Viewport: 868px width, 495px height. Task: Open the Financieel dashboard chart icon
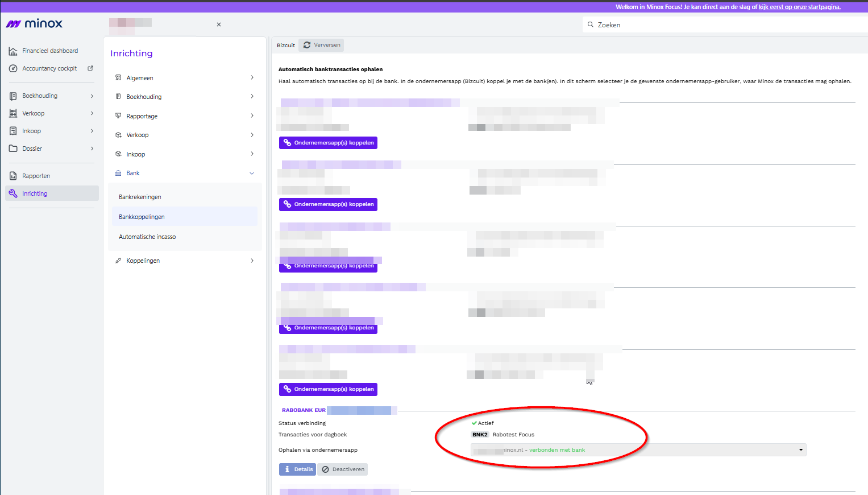[x=13, y=51]
